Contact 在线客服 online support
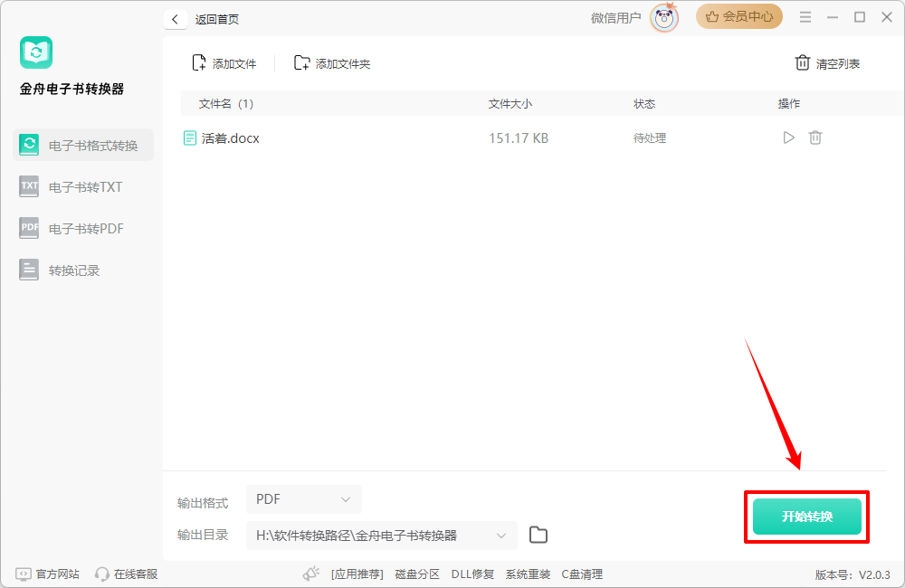The image size is (905, 588). 127,574
